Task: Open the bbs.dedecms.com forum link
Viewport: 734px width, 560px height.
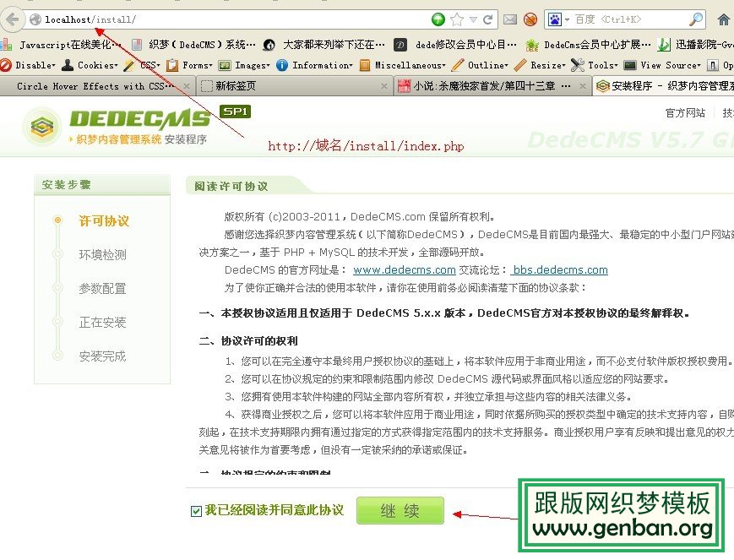Action: pos(559,270)
